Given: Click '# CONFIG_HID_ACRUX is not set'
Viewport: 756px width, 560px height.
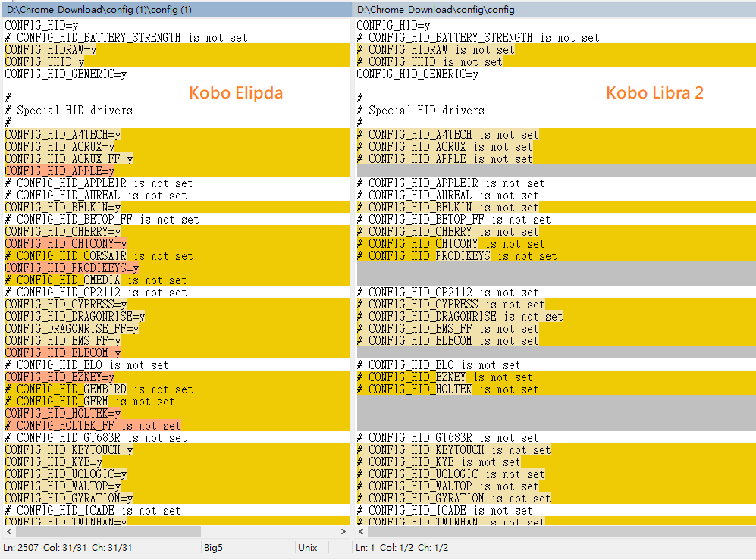Looking at the screenshot, I should coord(445,146).
